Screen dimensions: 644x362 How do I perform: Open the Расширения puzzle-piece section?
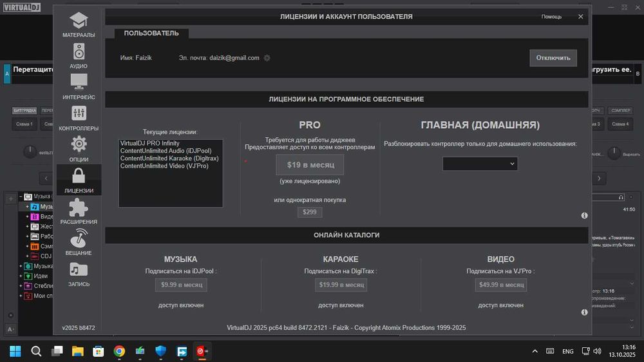coord(79,211)
